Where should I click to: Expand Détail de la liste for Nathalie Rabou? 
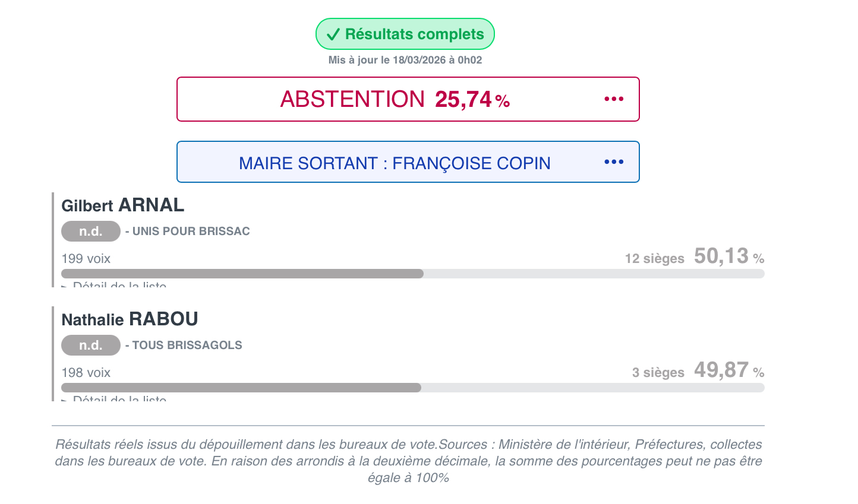click(119, 398)
